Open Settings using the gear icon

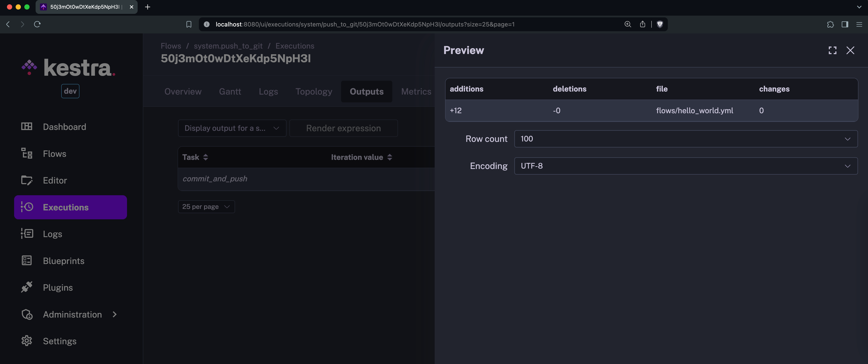[27, 341]
